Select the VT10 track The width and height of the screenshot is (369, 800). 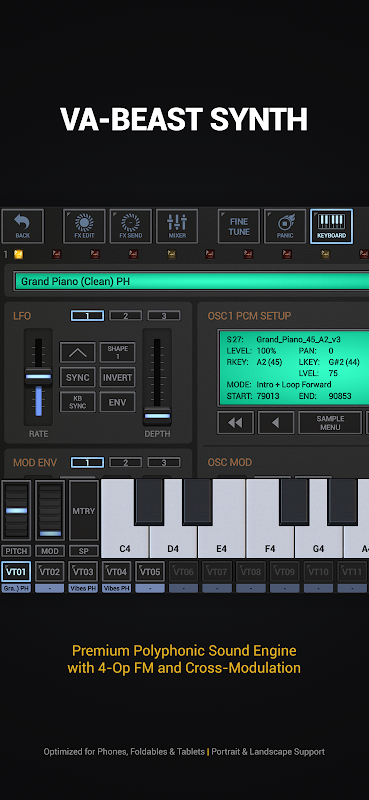pos(318,571)
